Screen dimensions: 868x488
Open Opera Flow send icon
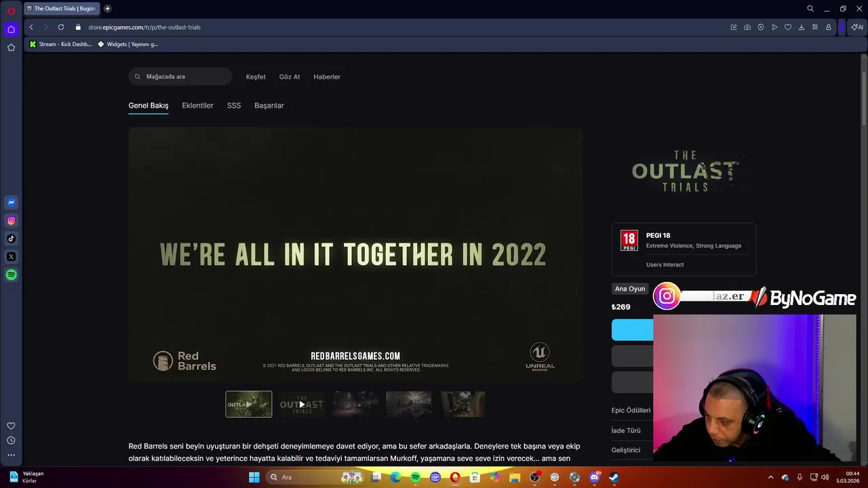click(774, 27)
